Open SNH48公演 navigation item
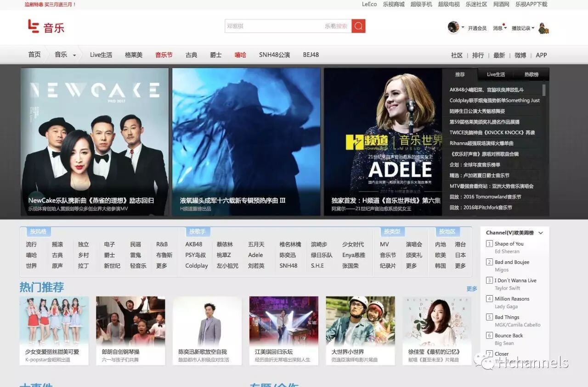 click(274, 55)
